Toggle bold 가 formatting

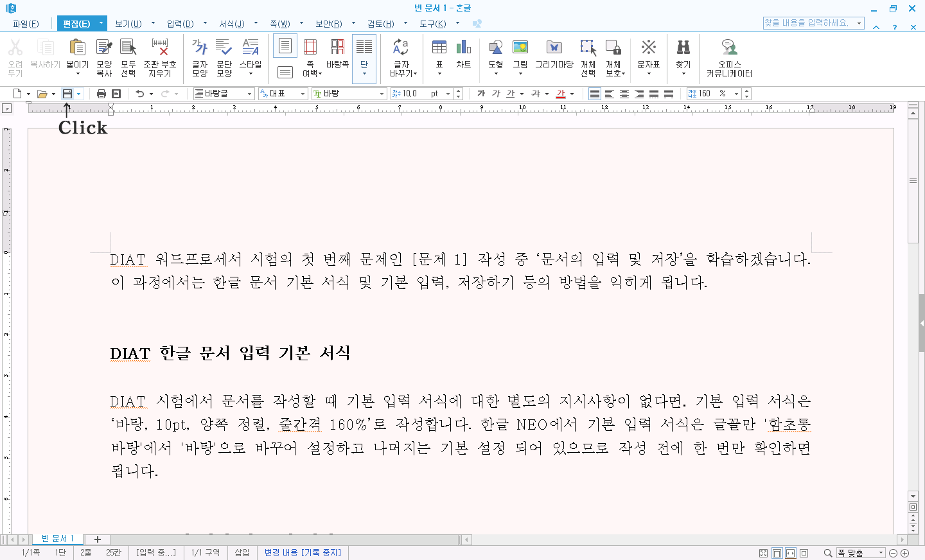pos(481,94)
